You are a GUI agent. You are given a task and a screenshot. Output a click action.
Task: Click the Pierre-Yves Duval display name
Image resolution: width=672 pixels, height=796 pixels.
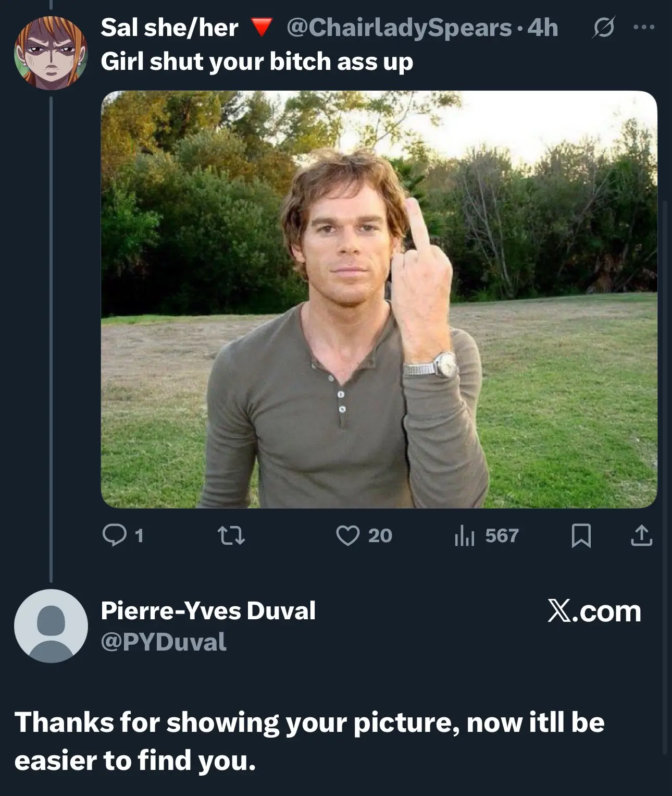tap(208, 610)
